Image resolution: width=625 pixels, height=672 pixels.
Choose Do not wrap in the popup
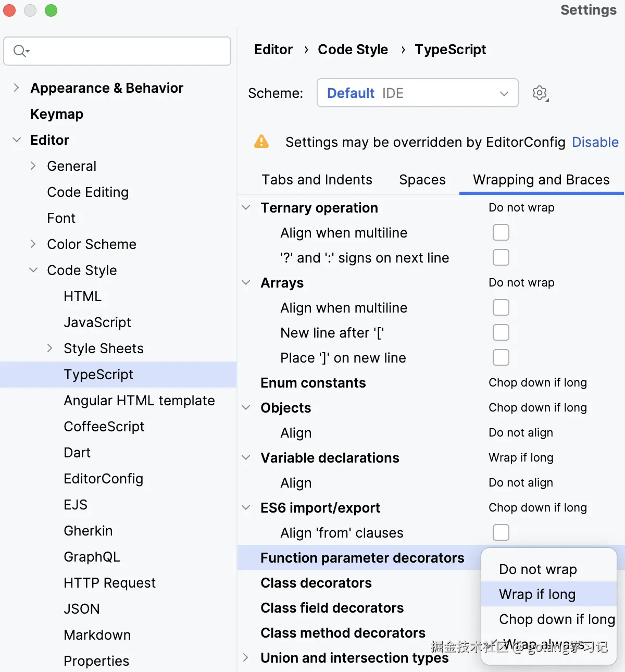[x=537, y=569]
